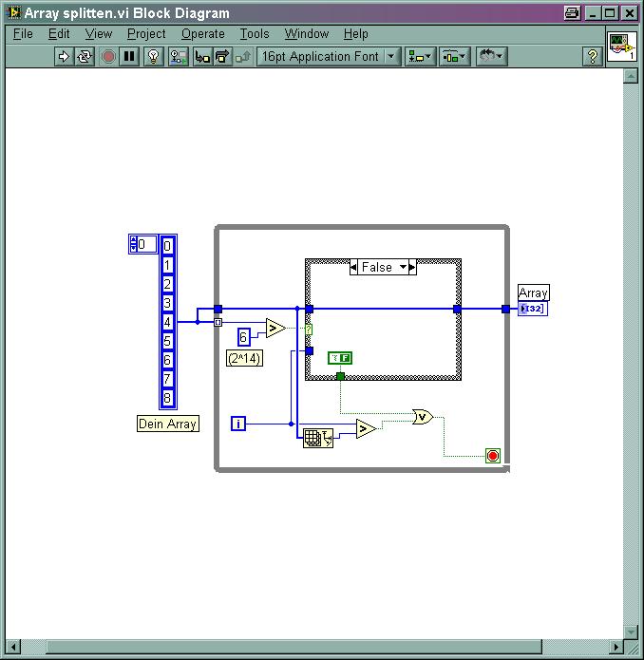The image size is (644, 660).
Task: Open the Window menu
Action: pos(307,33)
